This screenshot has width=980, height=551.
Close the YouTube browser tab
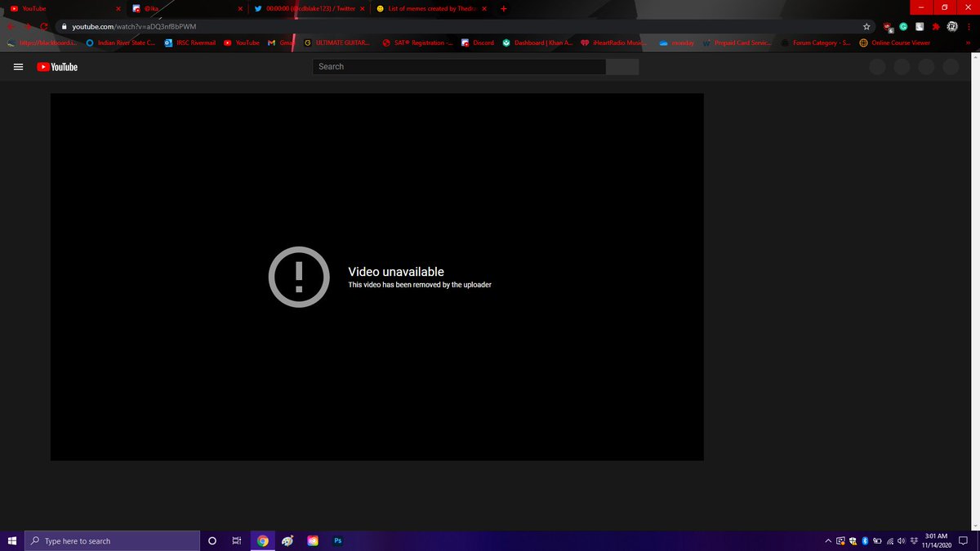(118, 8)
